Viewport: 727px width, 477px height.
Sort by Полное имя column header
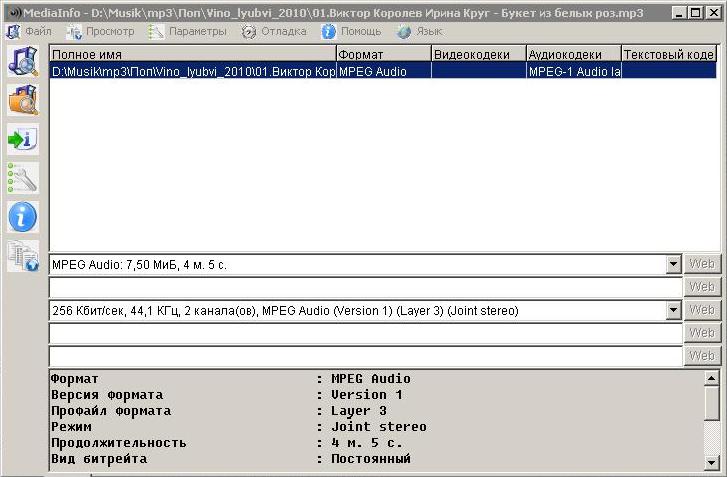point(192,54)
